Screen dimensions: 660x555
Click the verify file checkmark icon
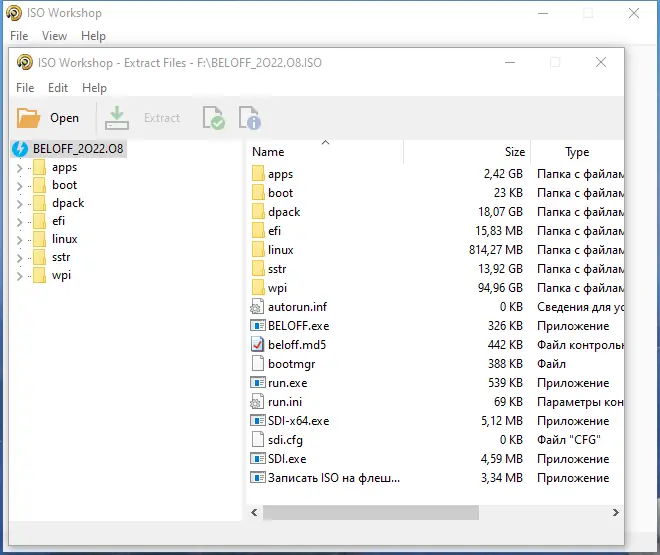pyautogui.click(x=213, y=118)
